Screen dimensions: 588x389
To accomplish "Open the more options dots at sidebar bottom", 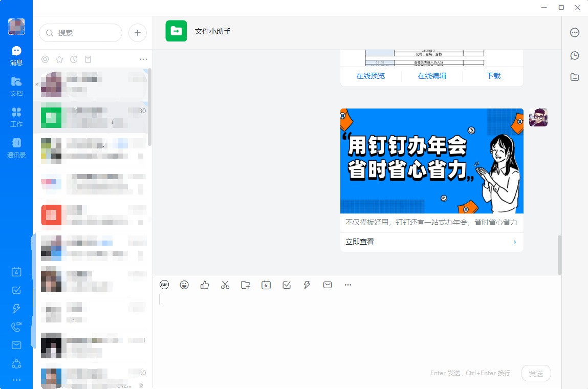I will 16,380.
